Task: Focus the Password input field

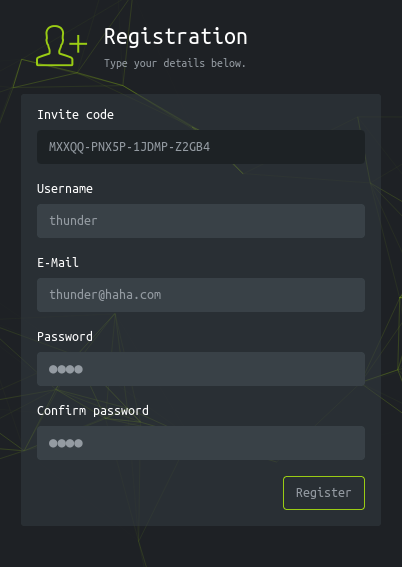Action: [x=201, y=369]
